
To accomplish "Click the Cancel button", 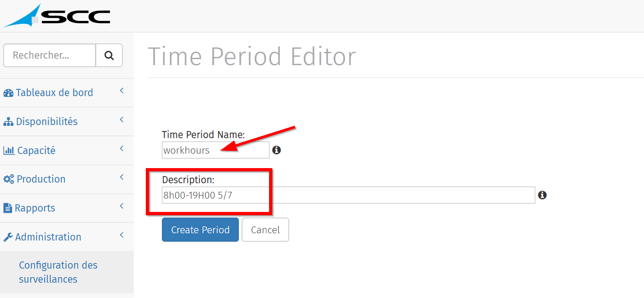I will click(265, 230).
